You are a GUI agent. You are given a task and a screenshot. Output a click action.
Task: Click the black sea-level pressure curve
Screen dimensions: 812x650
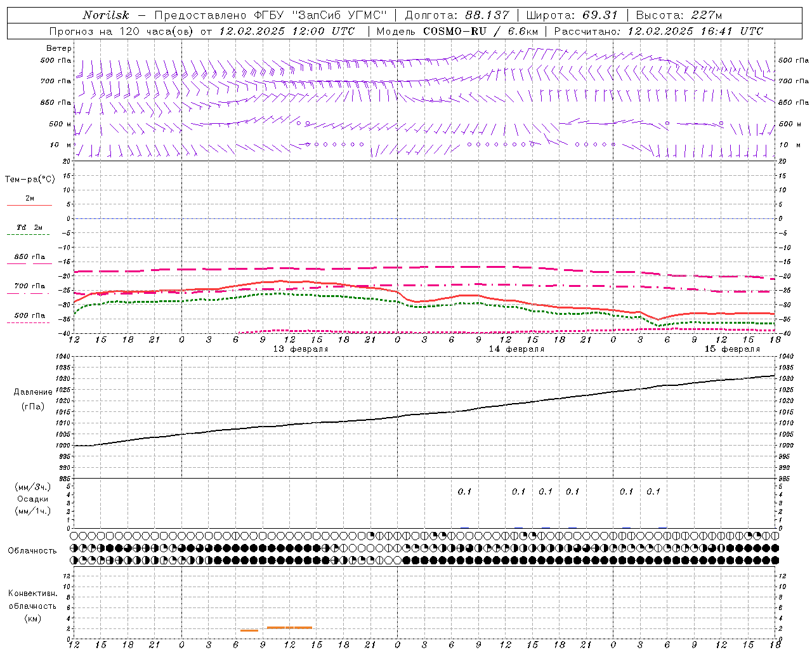pos(424,414)
